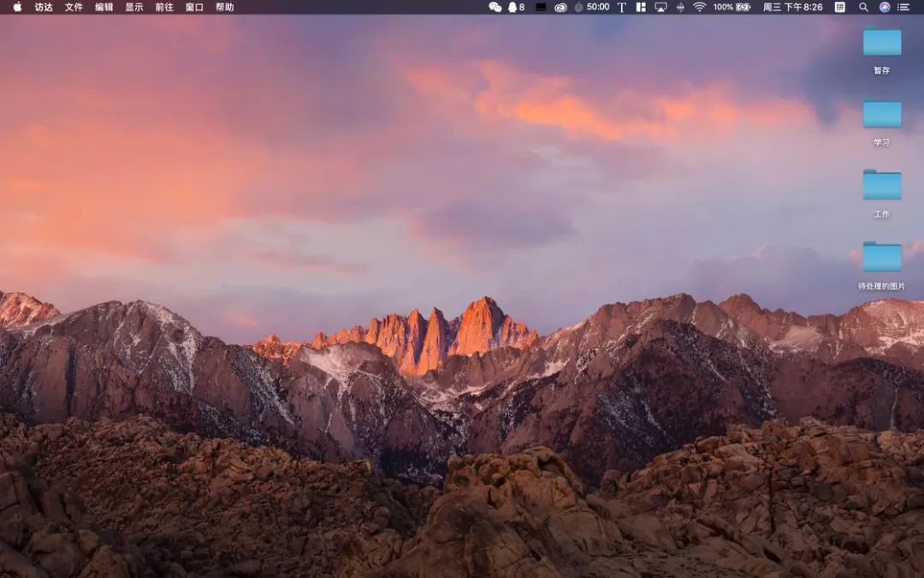924x578 pixels.
Task: Open Spotlight search magnifier
Action: coord(863,7)
